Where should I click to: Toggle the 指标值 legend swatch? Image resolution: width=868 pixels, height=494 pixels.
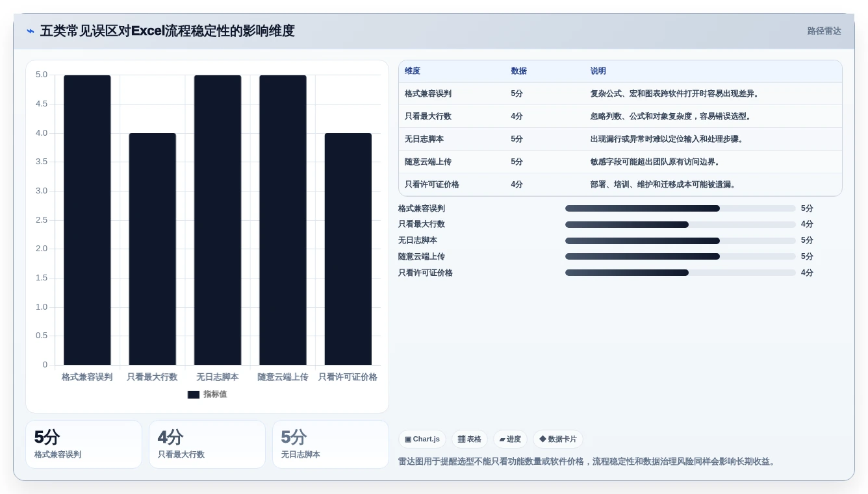click(x=194, y=394)
